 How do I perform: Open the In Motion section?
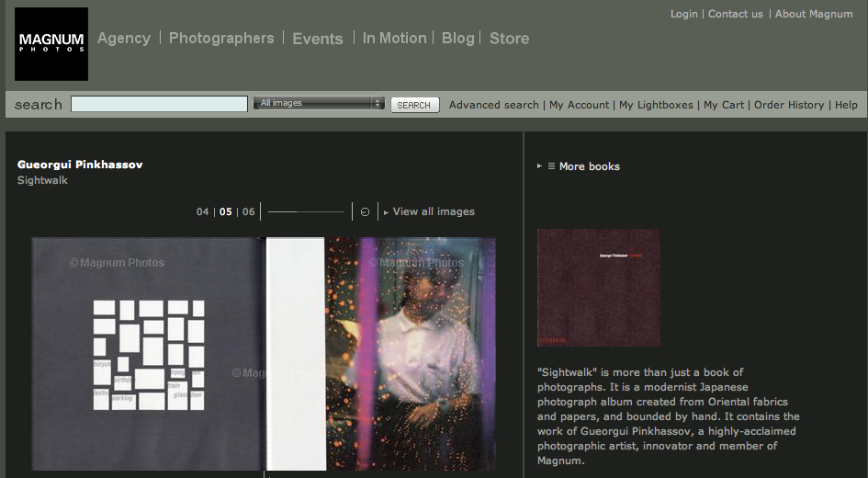click(394, 39)
